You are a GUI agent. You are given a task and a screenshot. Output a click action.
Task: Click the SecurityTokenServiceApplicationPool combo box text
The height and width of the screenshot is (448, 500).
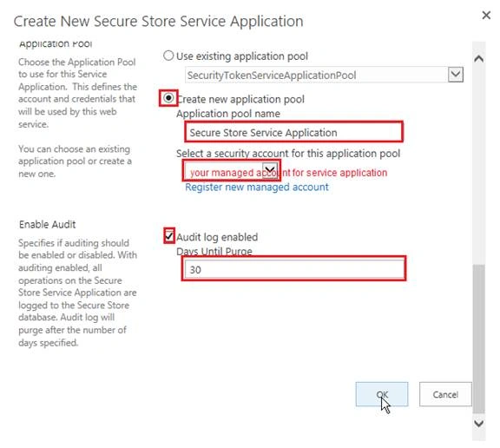(x=316, y=75)
